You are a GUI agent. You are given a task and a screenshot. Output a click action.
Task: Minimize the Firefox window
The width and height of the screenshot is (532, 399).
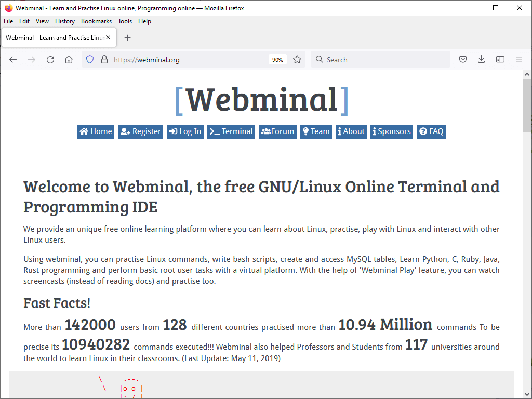coord(472,8)
